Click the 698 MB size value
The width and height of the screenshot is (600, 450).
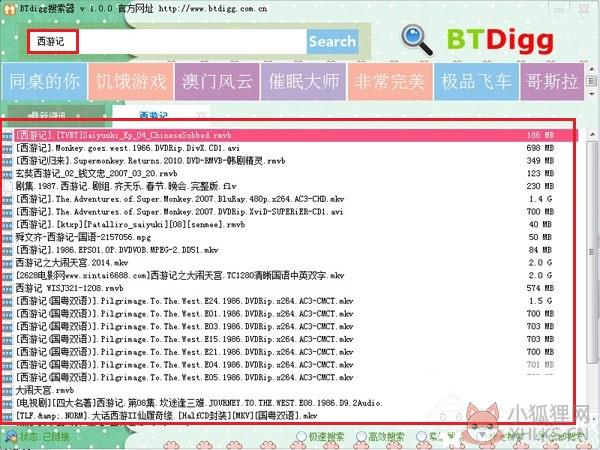pos(540,148)
